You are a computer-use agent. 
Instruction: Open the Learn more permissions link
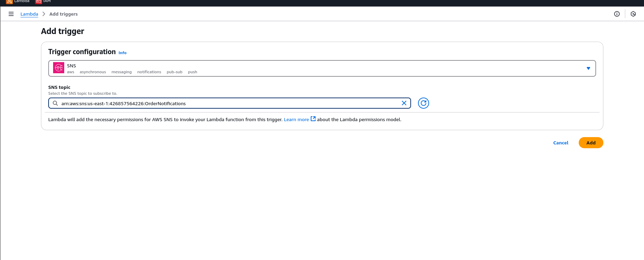click(x=296, y=119)
